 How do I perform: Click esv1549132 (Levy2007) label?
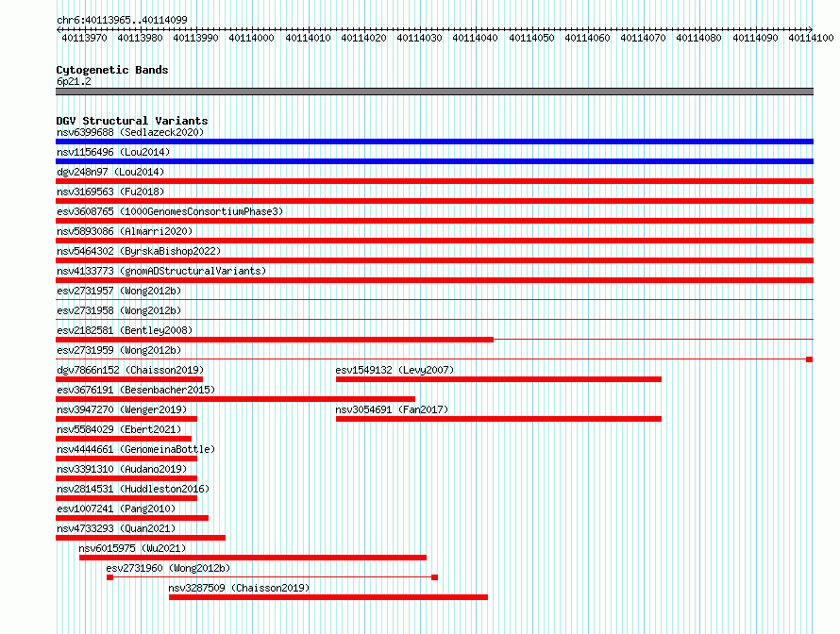pyautogui.click(x=395, y=370)
